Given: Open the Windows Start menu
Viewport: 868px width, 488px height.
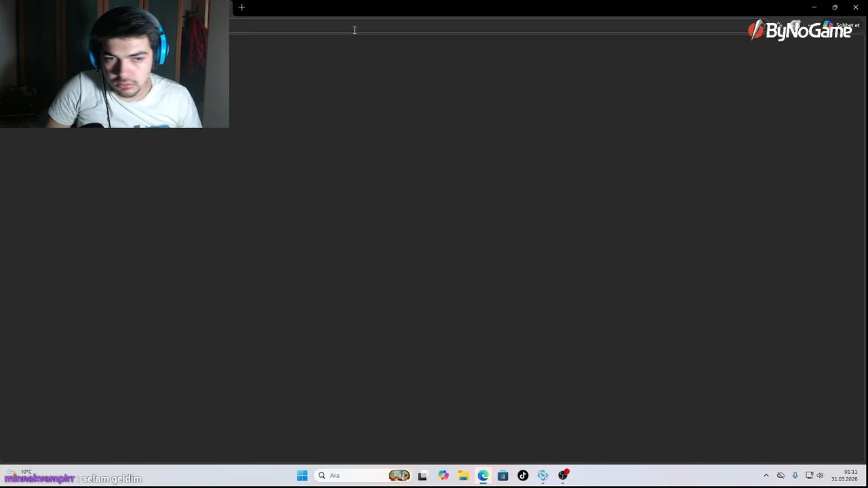Looking at the screenshot, I should 302,476.
